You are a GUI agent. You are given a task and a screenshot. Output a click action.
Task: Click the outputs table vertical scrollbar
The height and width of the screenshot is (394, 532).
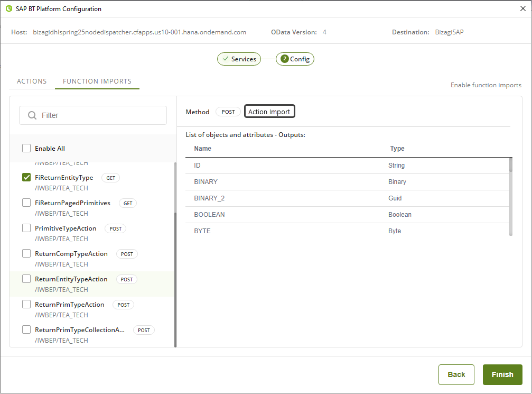pyautogui.click(x=510, y=196)
